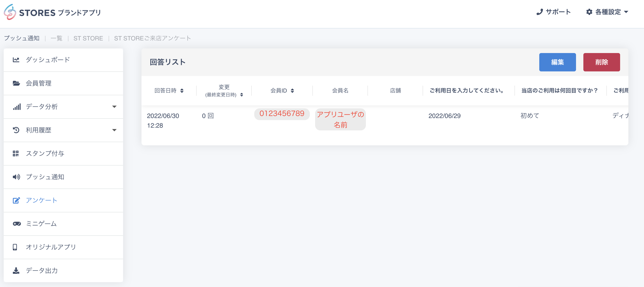The width and height of the screenshot is (644, 287).
Task: Click the data analysis bar-chart icon
Action: pyautogui.click(x=17, y=107)
